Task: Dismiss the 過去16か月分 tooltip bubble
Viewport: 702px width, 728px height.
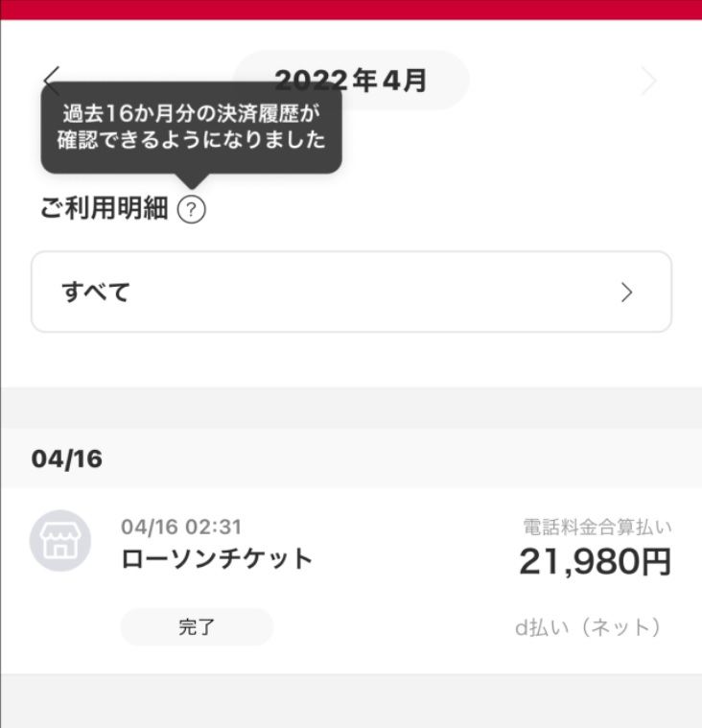Action: 191,128
